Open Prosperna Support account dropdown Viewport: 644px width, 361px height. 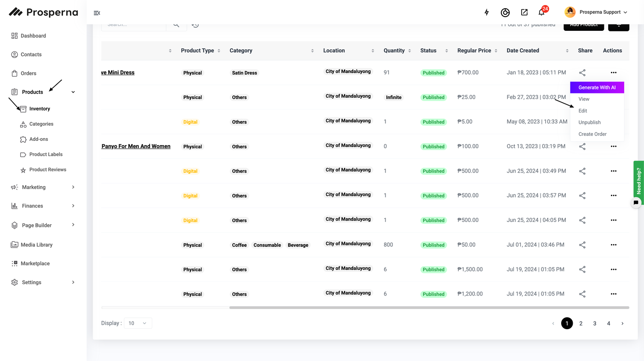point(596,12)
